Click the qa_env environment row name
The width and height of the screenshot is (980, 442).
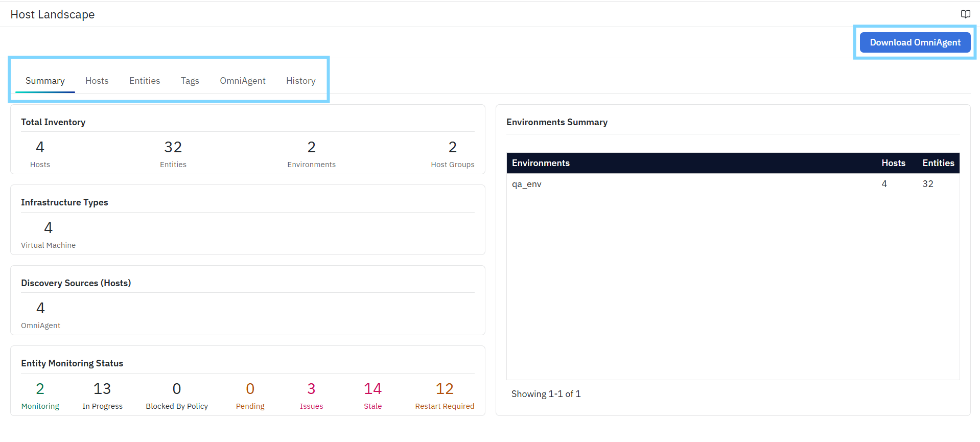(526, 184)
